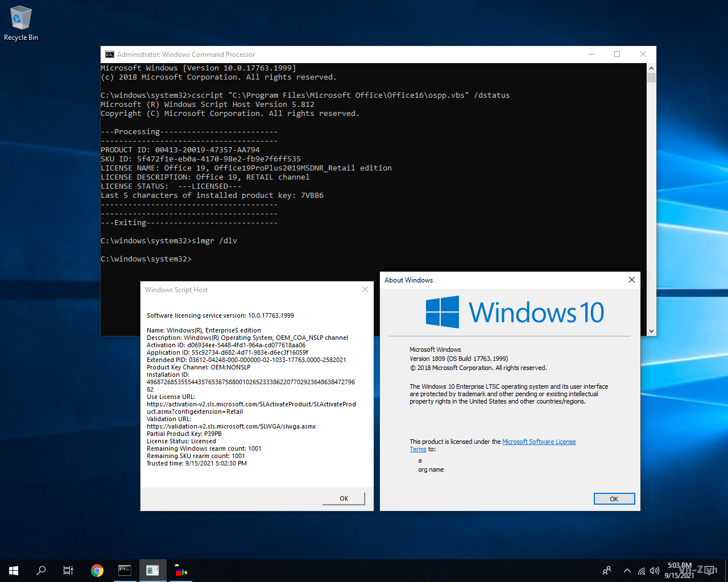Image resolution: width=728 pixels, height=582 pixels.
Task: Click the final 'C:\windows\system32>' prompt line
Action: click(x=146, y=259)
